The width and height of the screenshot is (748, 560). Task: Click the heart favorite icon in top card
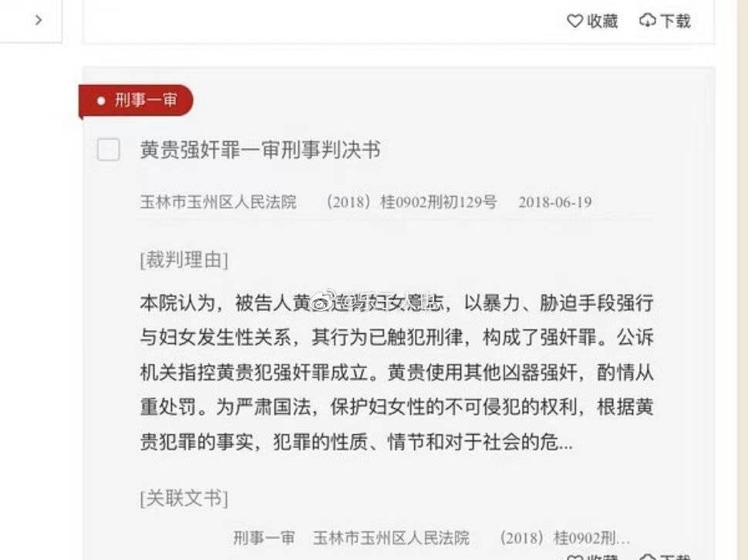click(x=574, y=21)
